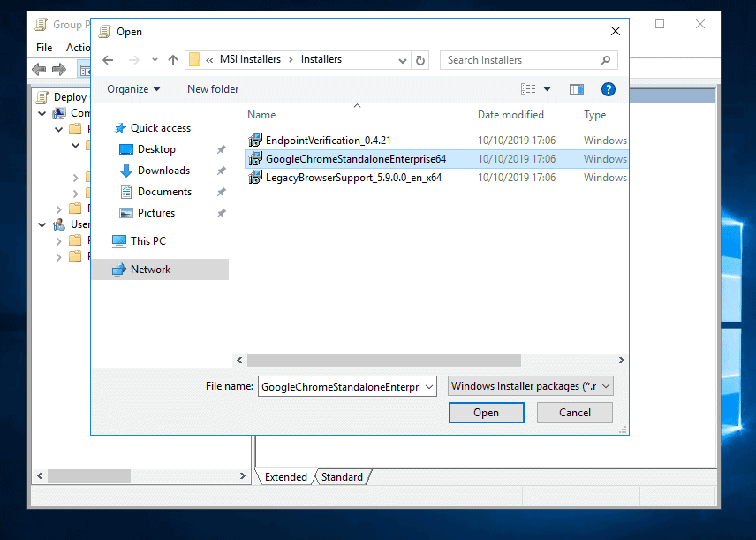
Task: Click MSI Installers in the address path
Action: [x=250, y=59]
